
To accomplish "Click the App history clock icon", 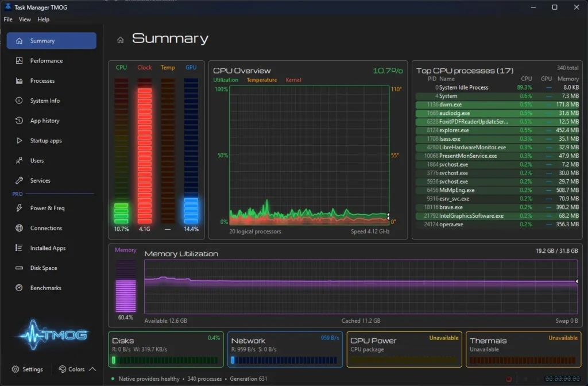I will pos(19,121).
